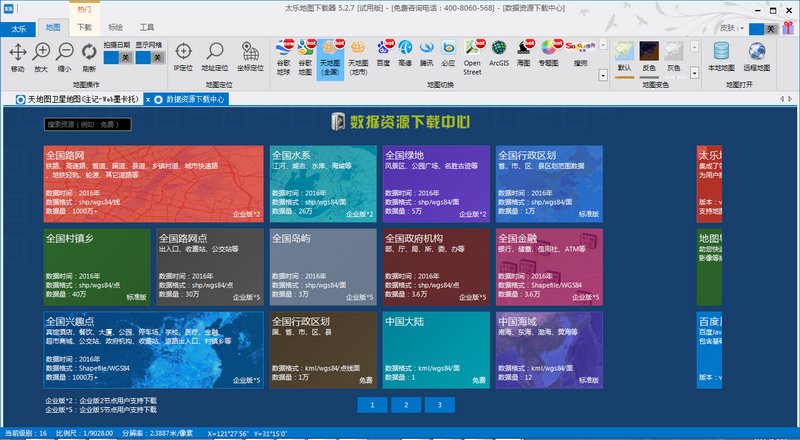Viewport: 800px width, 440px height.
Task: Switch to 海图 nautical chart source
Action: pos(523,54)
